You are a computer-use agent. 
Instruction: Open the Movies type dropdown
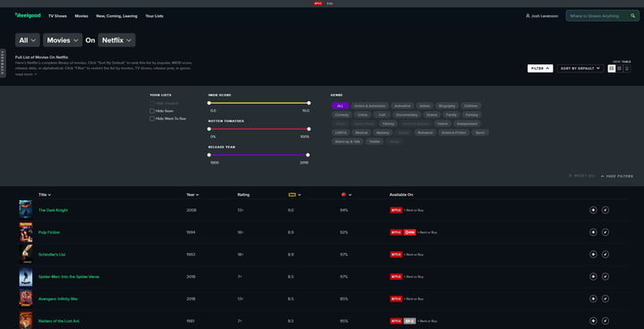[63, 40]
